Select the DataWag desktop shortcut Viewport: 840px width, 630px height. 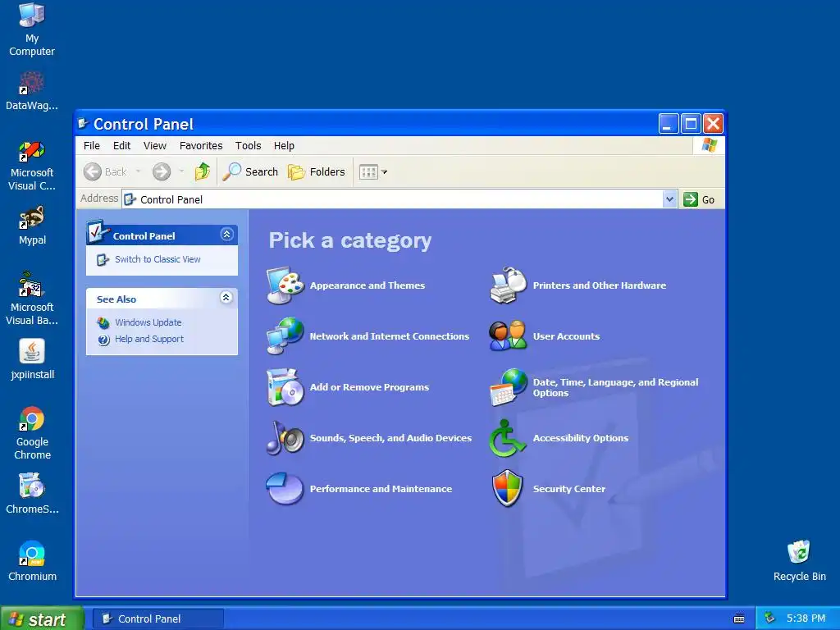click(32, 91)
